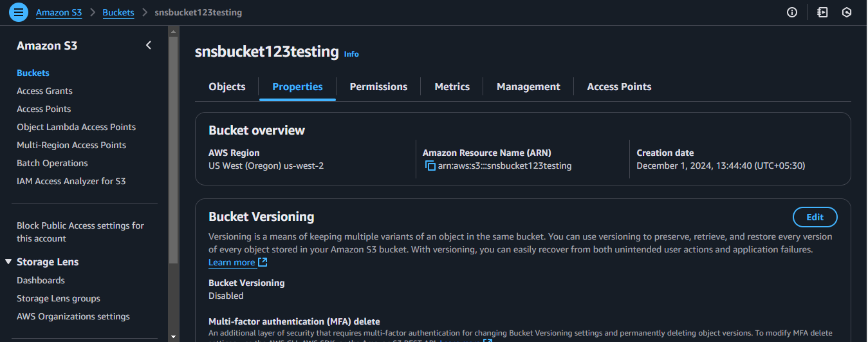868x342 pixels.
Task: Collapse the Amazon S3 side panel
Action: coord(149,45)
